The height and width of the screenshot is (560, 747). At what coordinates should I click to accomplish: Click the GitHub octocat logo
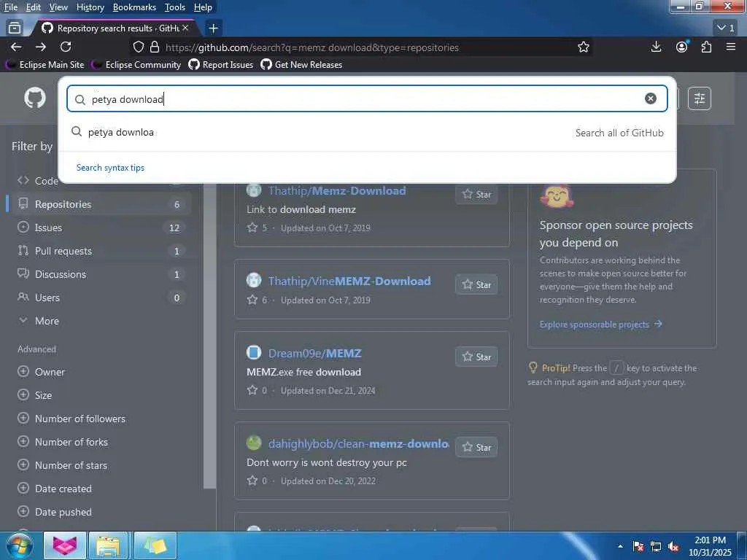coord(35,98)
